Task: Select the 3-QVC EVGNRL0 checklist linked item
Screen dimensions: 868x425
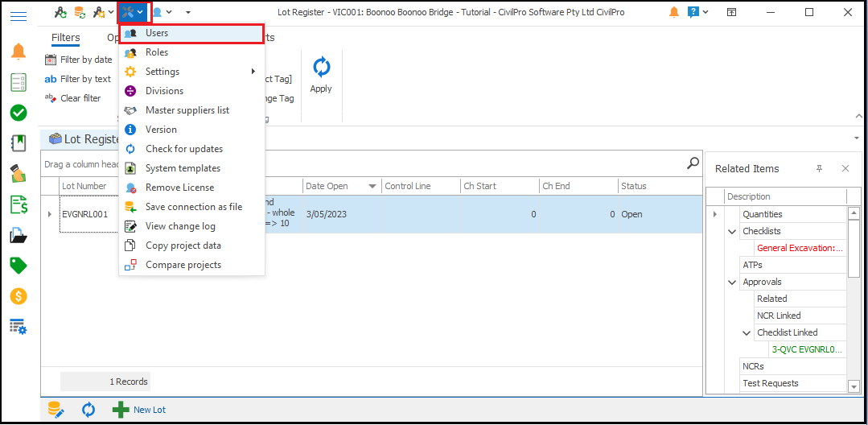Action: point(807,349)
